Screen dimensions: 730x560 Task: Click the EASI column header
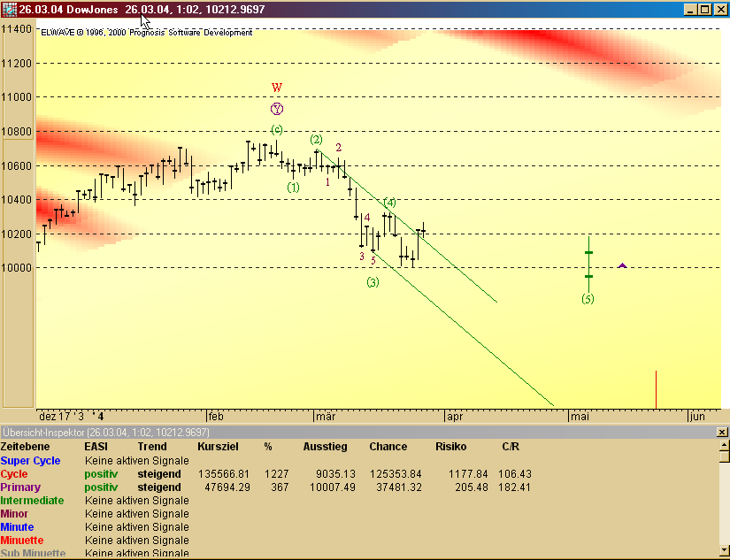[96, 447]
